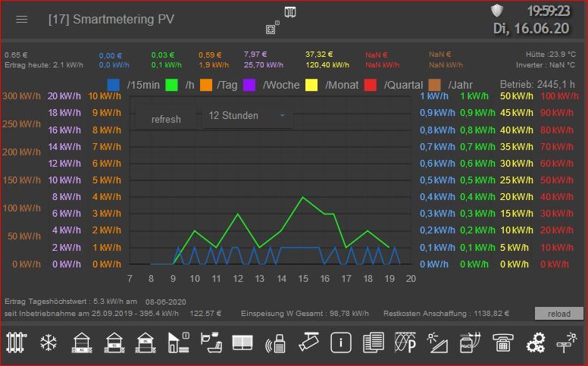The width and height of the screenshot is (588, 366).
Task: Click the Ertrag heute: 2.1 kW/h value
Action: click(x=44, y=65)
